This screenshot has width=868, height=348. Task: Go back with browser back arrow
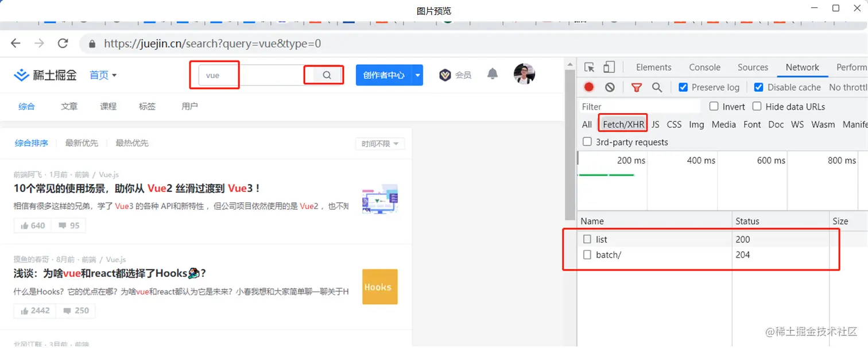coord(15,44)
